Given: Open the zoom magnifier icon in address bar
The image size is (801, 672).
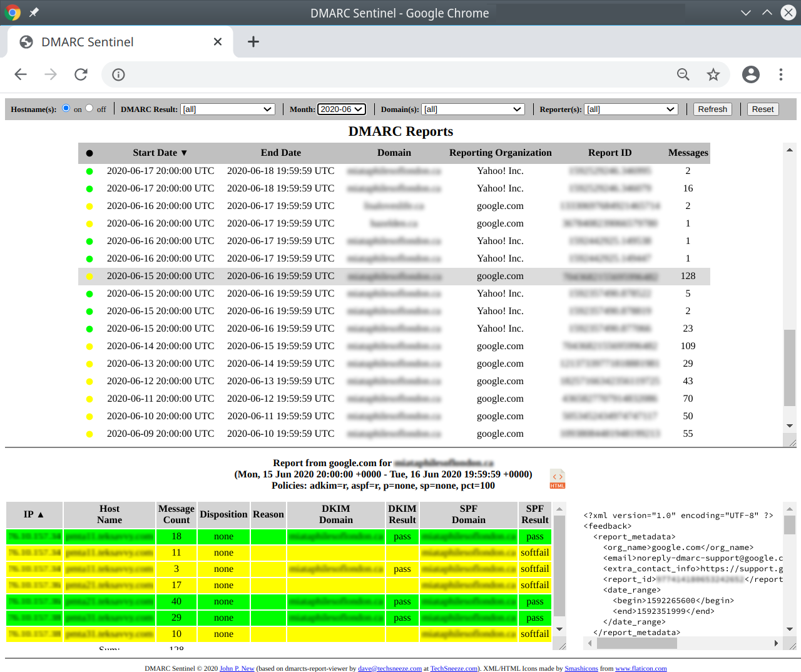Looking at the screenshot, I should (x=683, y=74).
